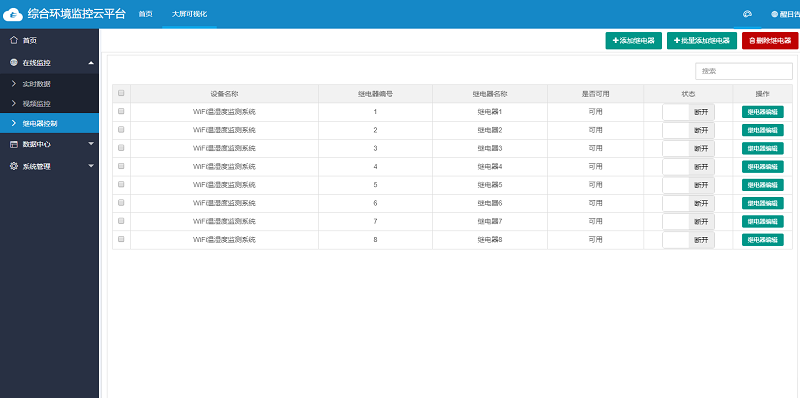This screenshot has height=398, width=800.
Task: Click 继电器编辑 button for relay 8
Action: tap(762, 240)
